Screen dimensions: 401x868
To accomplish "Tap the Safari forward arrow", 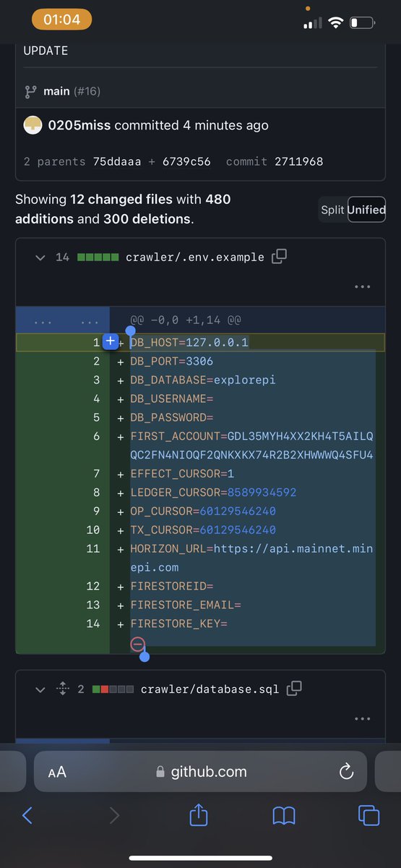I will (x=113, y=815).
